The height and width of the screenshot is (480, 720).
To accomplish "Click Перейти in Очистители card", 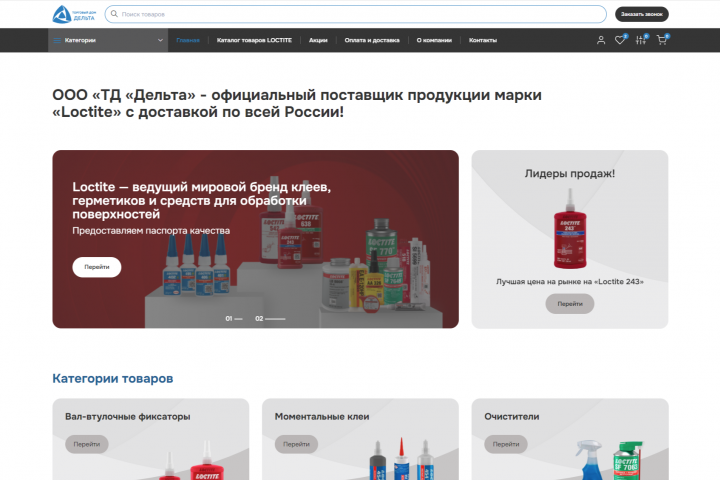I will pyautogui.click(x=506, y=444).
